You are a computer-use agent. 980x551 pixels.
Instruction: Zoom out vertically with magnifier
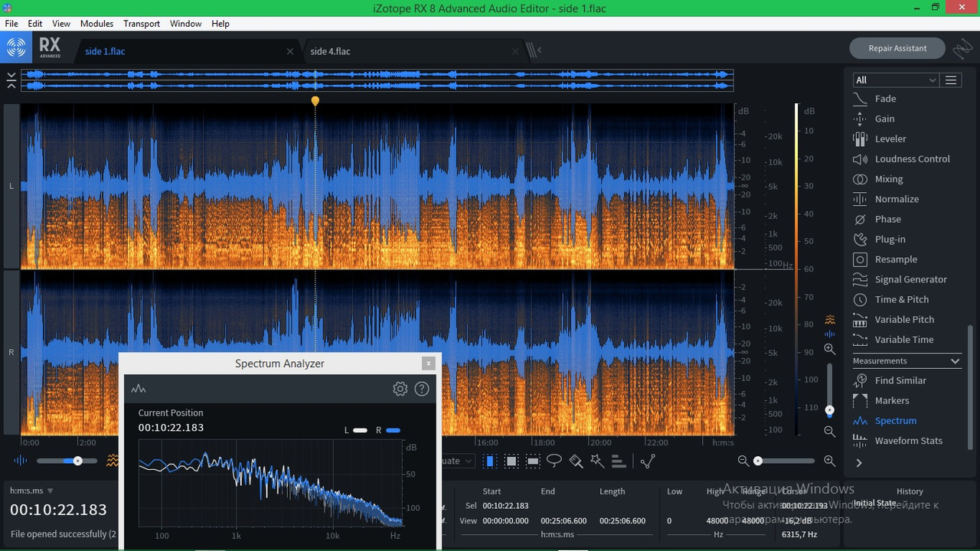click(x=829, y=432)
